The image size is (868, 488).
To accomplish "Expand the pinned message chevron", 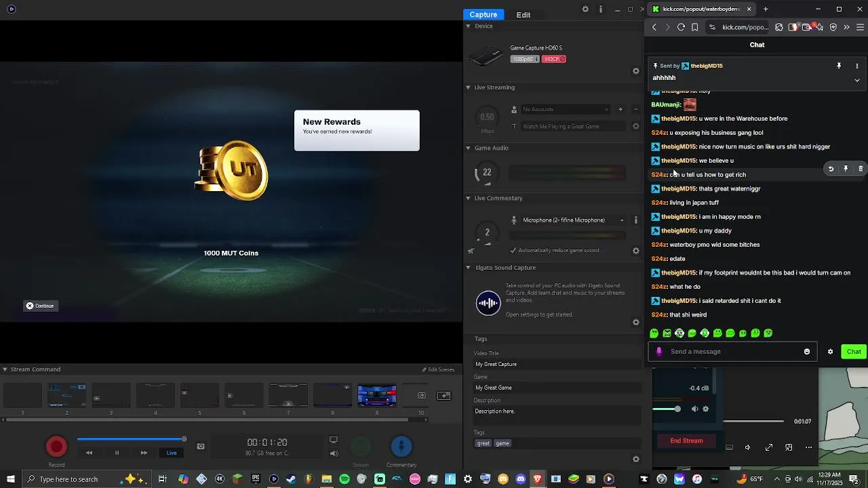I will click(x=857, y=80).
